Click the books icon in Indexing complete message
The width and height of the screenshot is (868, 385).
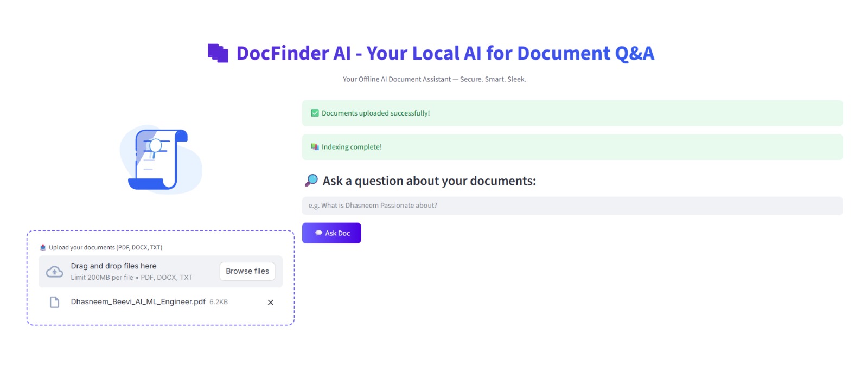(x=315, y=147)
